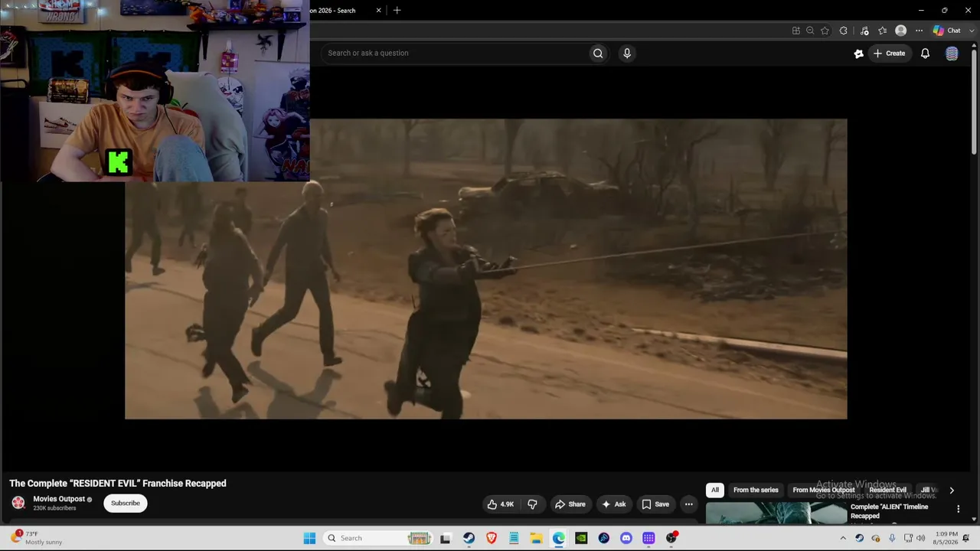Screen dimensions: 980x551
Task: Click the video title text "The Complete RESIDENT EVIL Franchise Recapped"
Action: 118,483
